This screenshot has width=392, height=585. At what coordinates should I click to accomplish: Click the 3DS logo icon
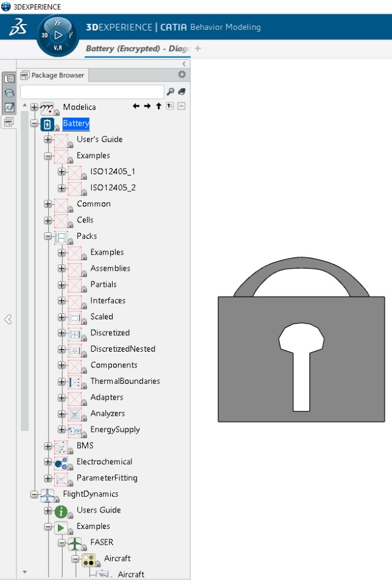(18, 27)
